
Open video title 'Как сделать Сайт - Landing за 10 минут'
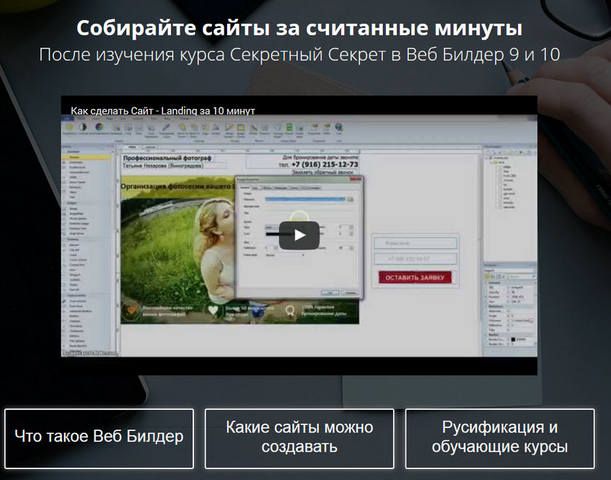click(x=162, y=111)
